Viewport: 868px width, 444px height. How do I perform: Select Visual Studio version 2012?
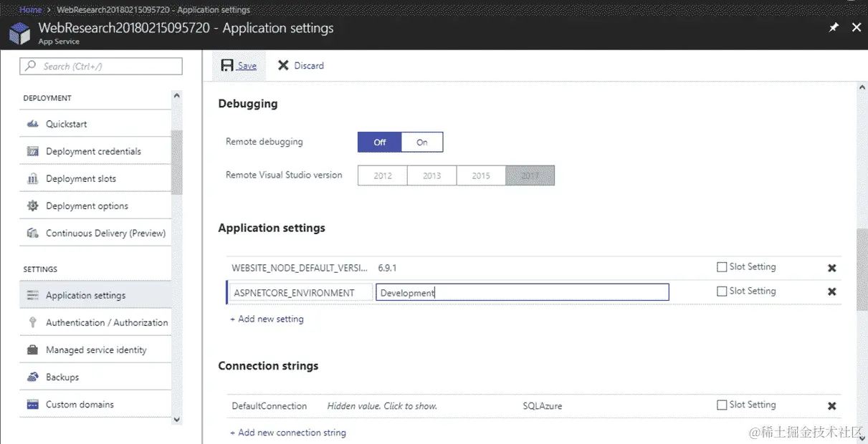tap(383, 175)
